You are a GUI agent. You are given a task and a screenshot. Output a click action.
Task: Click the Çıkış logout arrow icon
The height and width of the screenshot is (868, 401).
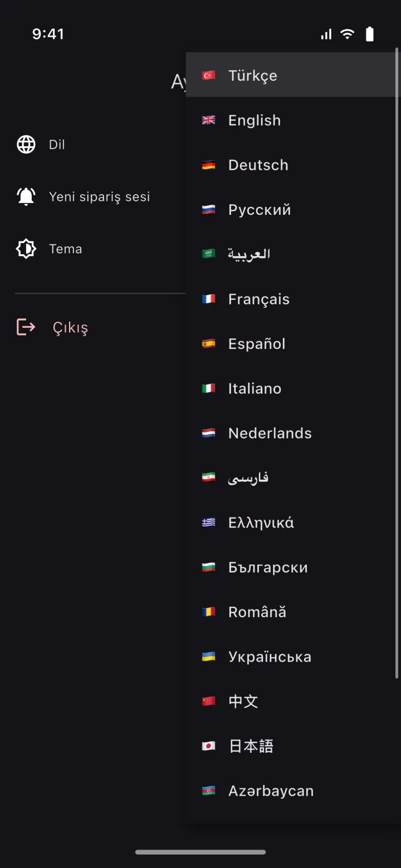point(26,327)
